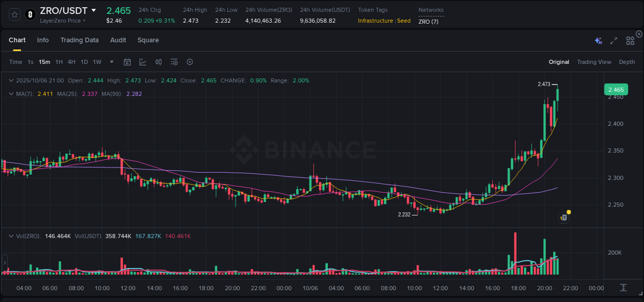Viewport: 644px width, 302px height.
Task: Collapse the MA indicator row chevron
Action: (x=11, y=94)
